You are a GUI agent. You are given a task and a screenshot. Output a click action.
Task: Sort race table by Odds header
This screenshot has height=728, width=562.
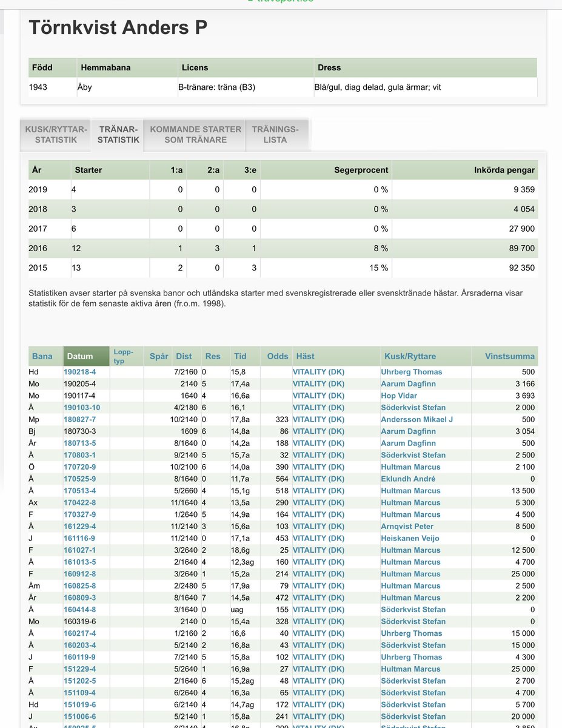[x=278, y=356]
